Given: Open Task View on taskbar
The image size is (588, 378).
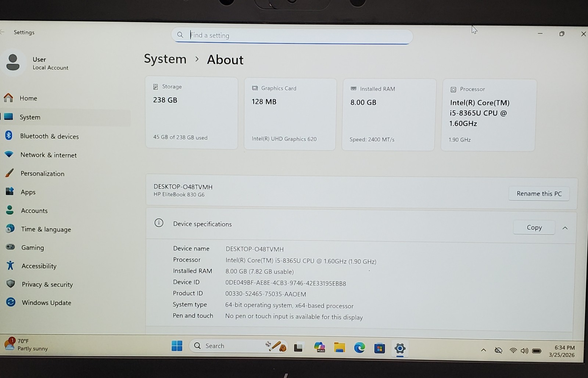Looking at the screenshot, I should click(x=298, y=347).
